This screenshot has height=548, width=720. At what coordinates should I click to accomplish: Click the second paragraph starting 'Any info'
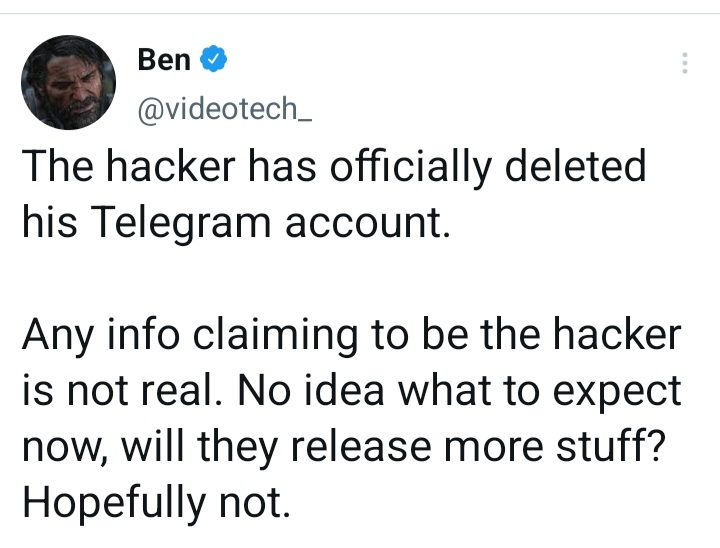[352, 418]
